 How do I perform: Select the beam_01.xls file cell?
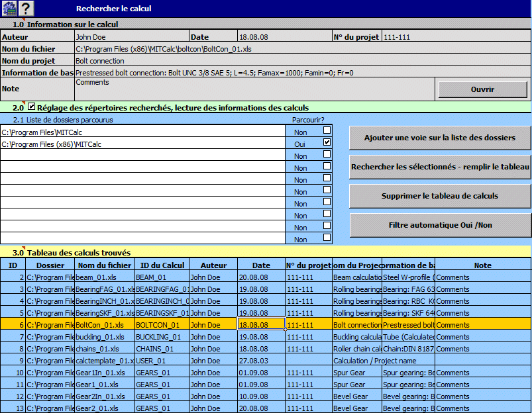(105, 277)
